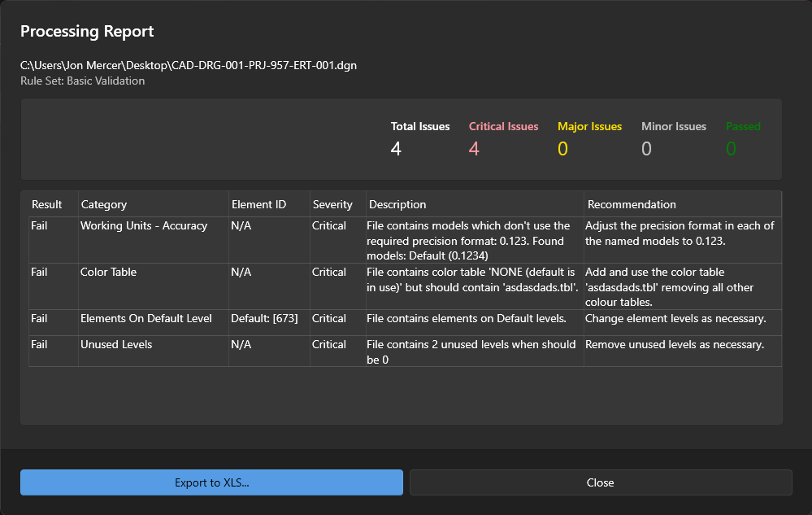Image resolution: width=812 pixels, height=515 pixels.
Task: Select the Unused Levels row
Action: click(x=116, y=345)
